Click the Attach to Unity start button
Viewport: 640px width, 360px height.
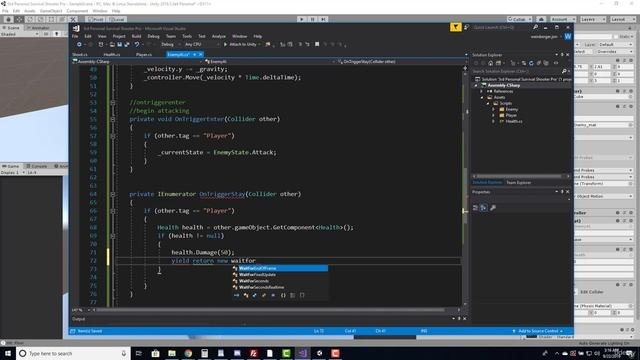(241, 44)
